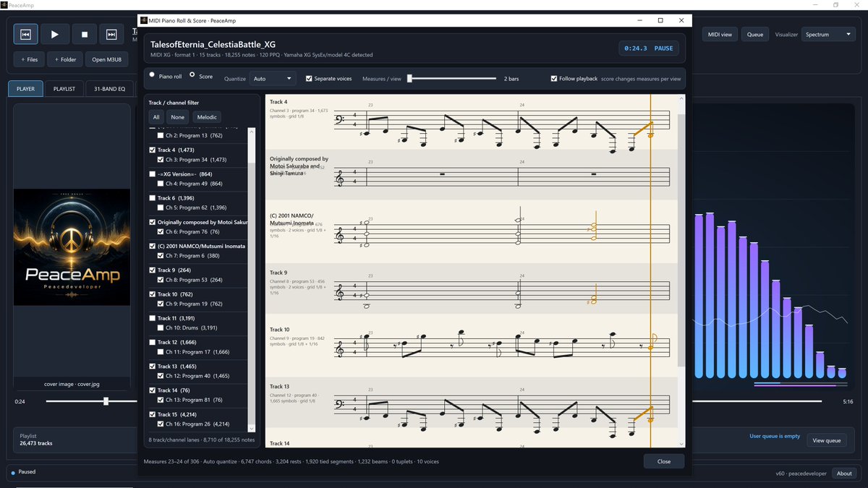Toggle the Separate voices checkbox

(x=309, y=78)
